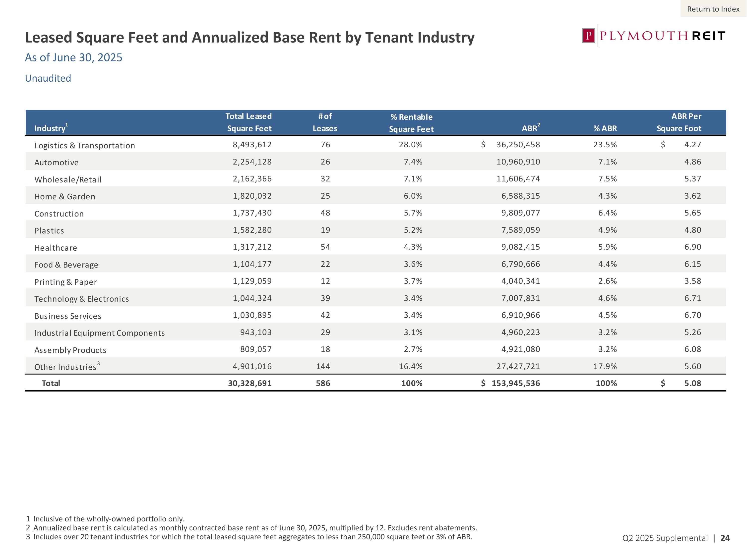Click footnote 3 about other tenant industries
Image resolution: width=747 pixels, height=560 pixels.
249,537
